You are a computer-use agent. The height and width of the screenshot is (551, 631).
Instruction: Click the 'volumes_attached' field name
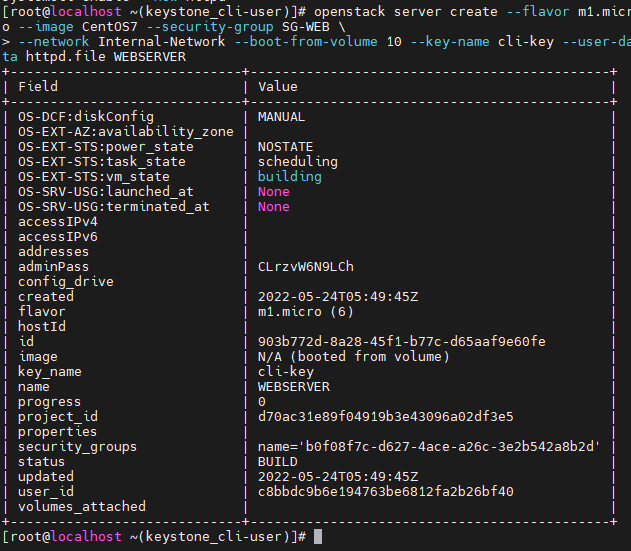[x=82, y=506]
